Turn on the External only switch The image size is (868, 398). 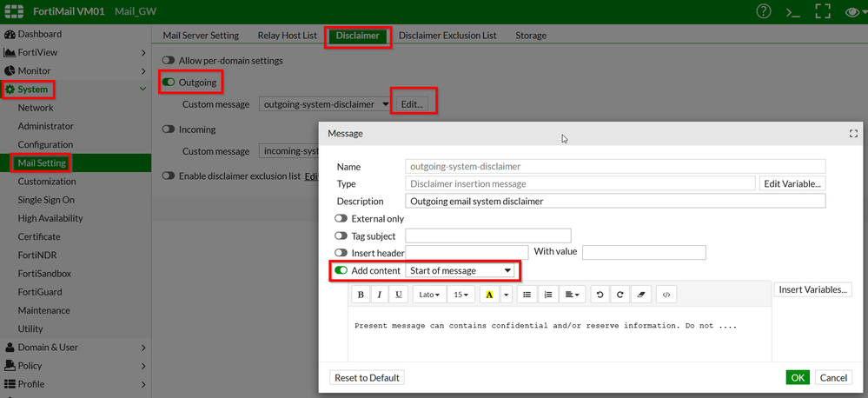coord(341,219)
